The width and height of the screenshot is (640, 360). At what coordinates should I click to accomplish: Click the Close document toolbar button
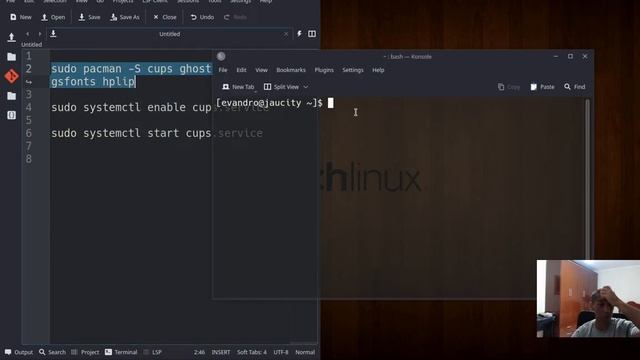(x=164, y=17)
